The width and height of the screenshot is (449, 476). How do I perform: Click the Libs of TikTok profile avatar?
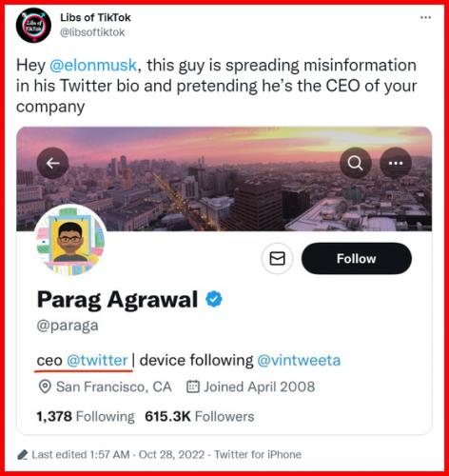point(33,26)
